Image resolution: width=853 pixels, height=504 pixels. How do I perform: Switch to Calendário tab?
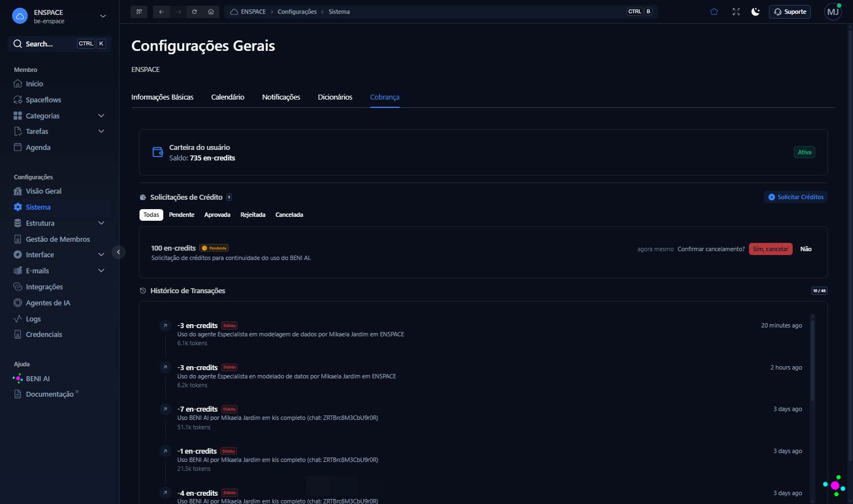228,97
